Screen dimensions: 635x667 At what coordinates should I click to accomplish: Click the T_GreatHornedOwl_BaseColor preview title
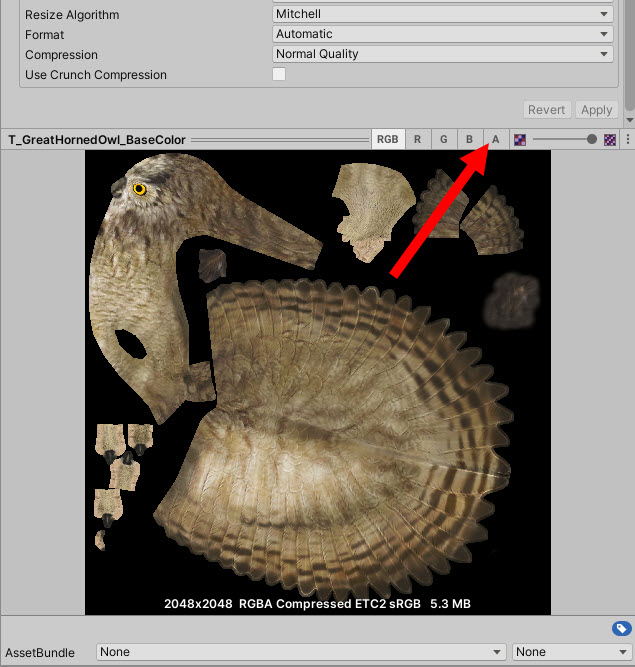point(97,140)
